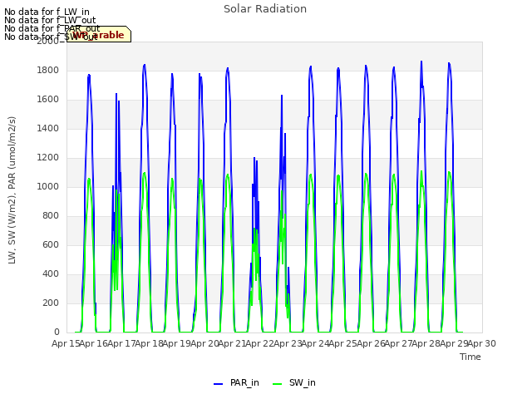Select the 'No data for f_LW_out' message
The width and height of the screenshot is (532, 399).
50,20
